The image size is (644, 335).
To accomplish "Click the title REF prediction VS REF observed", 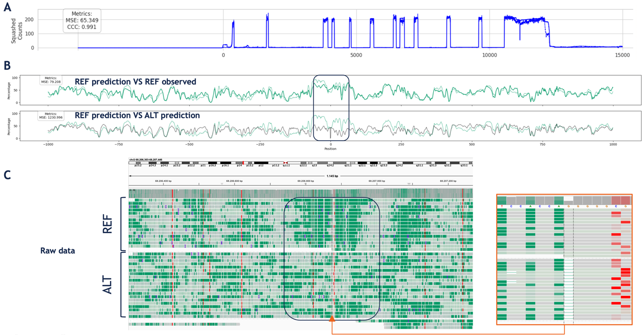I will click(135, 82).
